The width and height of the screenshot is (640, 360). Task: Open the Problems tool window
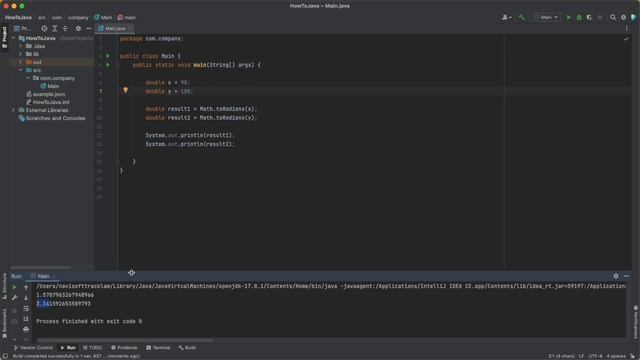coord(124,348)
